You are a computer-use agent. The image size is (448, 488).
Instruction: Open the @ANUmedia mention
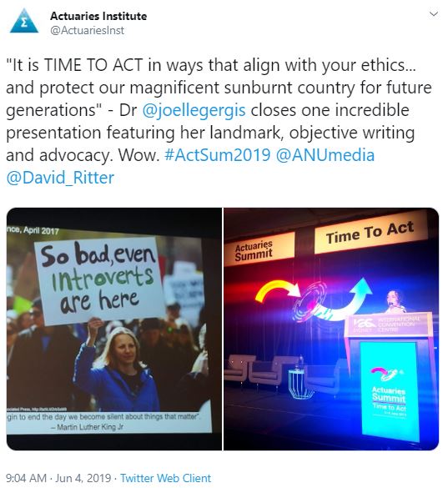325,155
